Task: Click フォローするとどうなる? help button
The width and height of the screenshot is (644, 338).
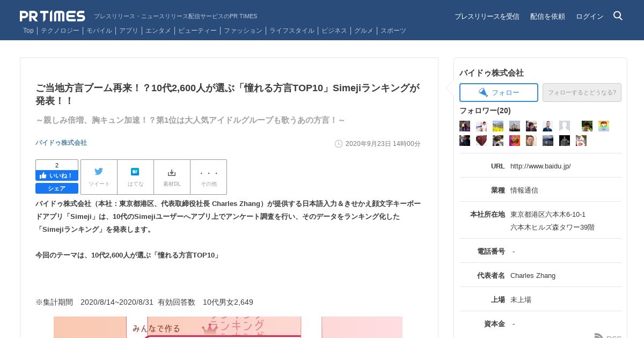Action: (x=582, y=92)
